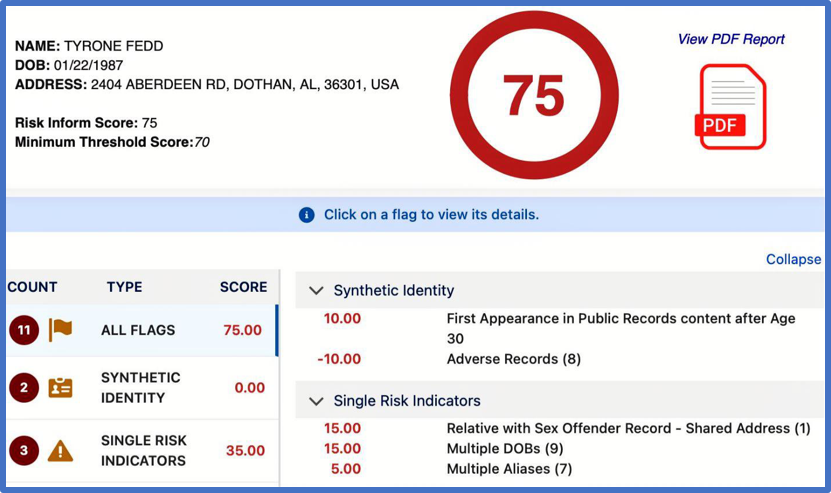Collapse the Synthetic Identity section chevron

tap(316, 290)
